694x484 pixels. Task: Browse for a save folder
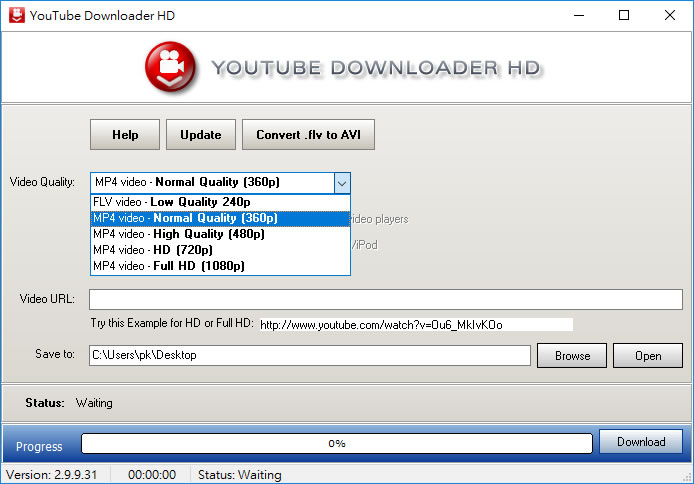pos(572,356)
